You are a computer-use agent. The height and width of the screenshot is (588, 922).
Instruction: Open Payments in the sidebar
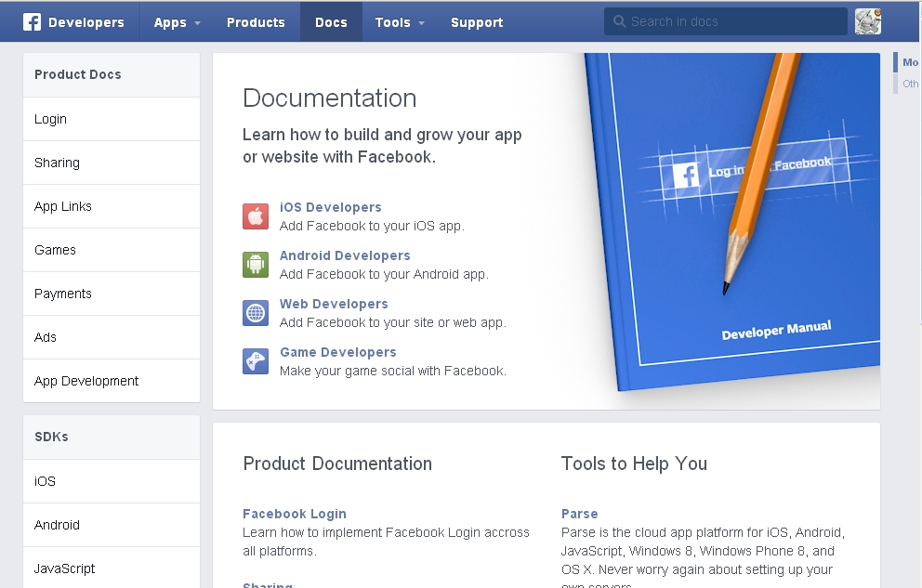coord(112,294)
